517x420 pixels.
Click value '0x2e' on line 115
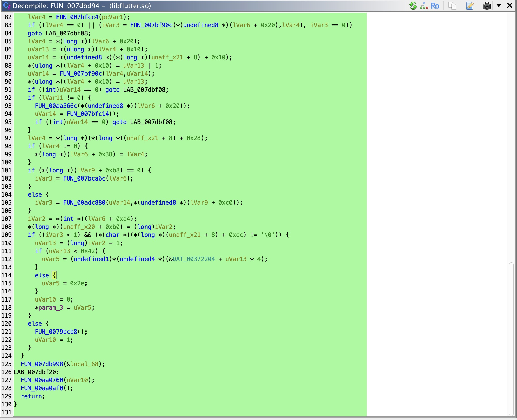click(77, 283)
